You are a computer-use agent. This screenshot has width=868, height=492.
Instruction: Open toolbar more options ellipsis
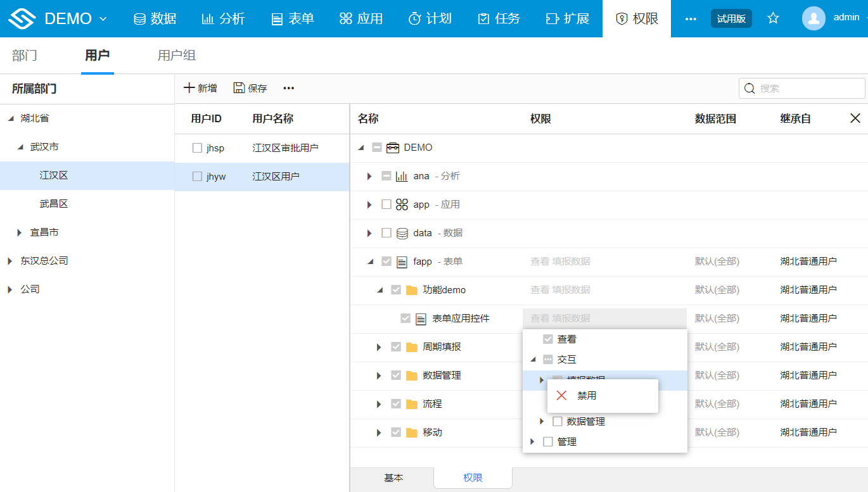point(288,89)
